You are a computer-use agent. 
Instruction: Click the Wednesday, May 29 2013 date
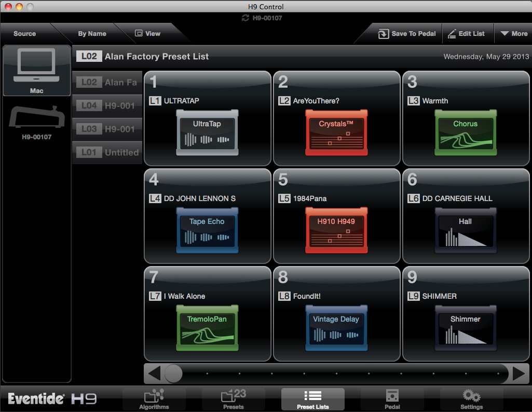coord(486,57)
